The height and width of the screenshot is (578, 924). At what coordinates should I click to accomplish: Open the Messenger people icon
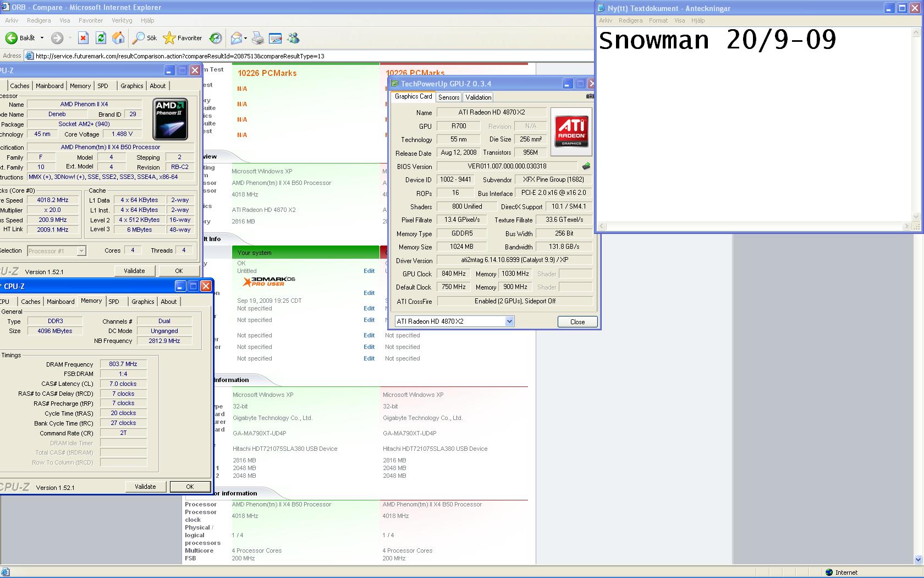294,38
